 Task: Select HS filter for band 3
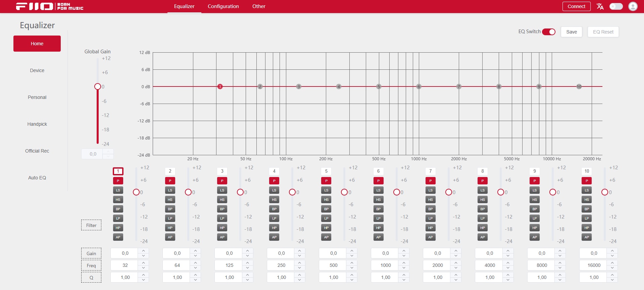[222, 199]
